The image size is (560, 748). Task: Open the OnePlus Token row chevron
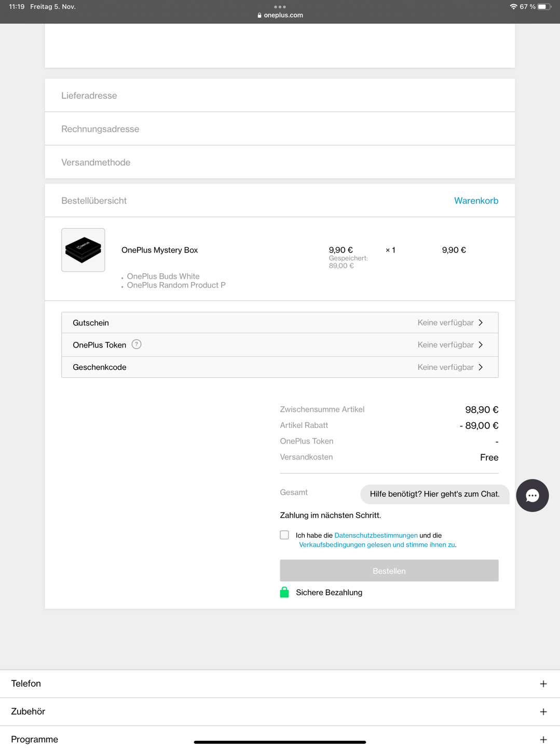tap(481, 345)
